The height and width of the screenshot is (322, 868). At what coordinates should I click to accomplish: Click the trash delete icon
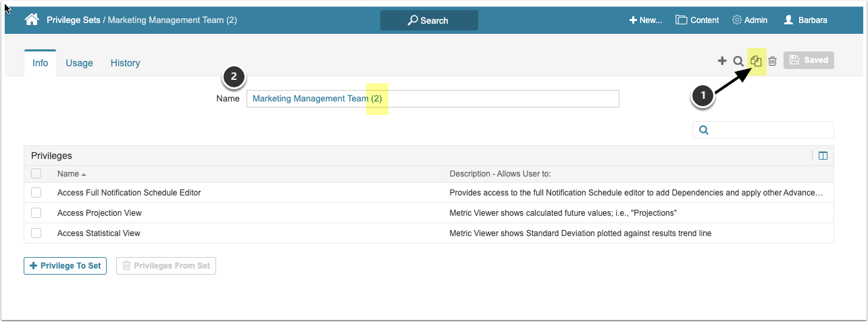[x=773, y=61]
